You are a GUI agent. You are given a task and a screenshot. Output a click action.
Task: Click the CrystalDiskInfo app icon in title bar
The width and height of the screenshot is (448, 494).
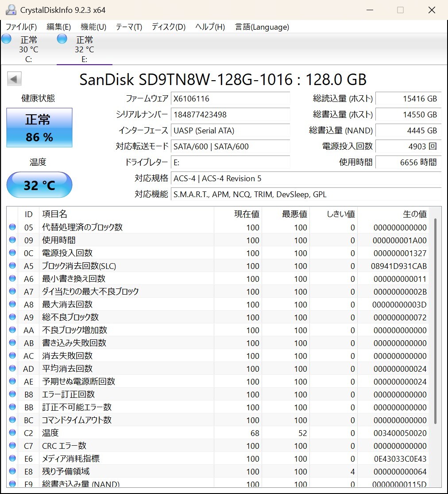(x=11, y=10)
